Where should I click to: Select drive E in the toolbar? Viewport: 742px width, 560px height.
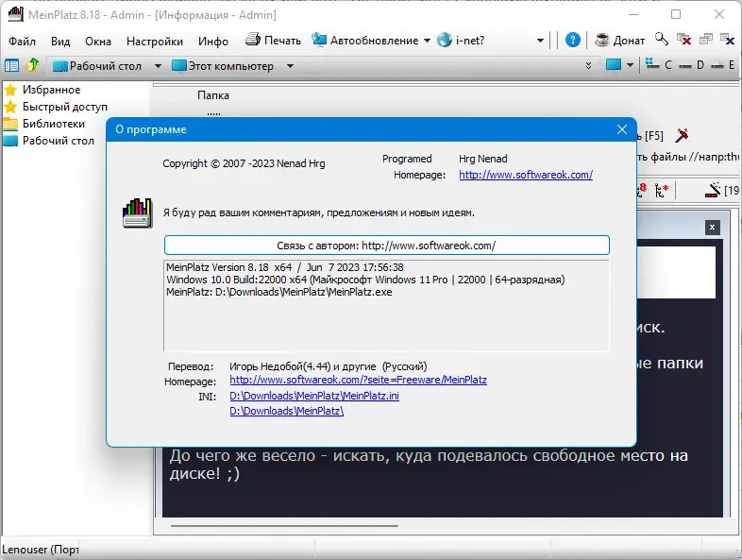tap(723, 65)
